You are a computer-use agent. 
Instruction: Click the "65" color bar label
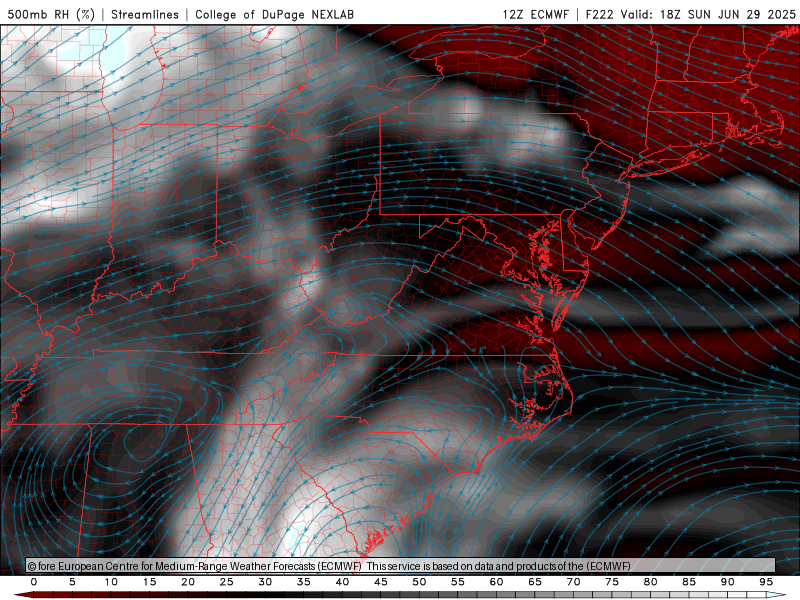[x=535, y=582]
